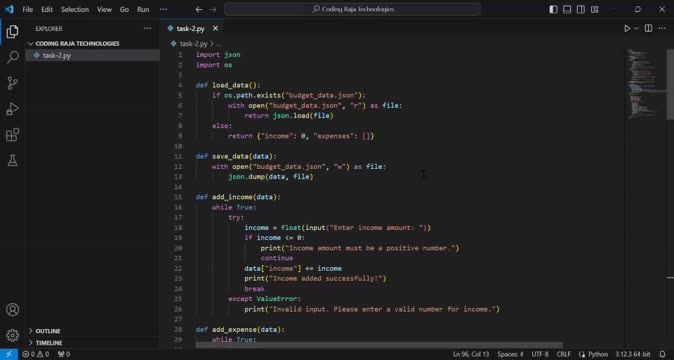Open the Search view icon
The width and height of the screenshot is (674, 360).
point(12,57)
